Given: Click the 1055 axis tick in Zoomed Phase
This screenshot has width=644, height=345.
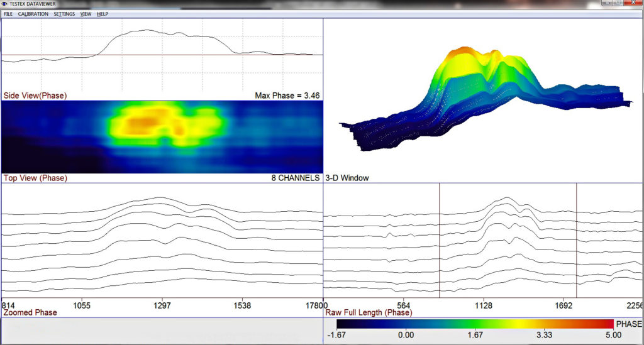Looking at the screenshot, I should point(82,305).
